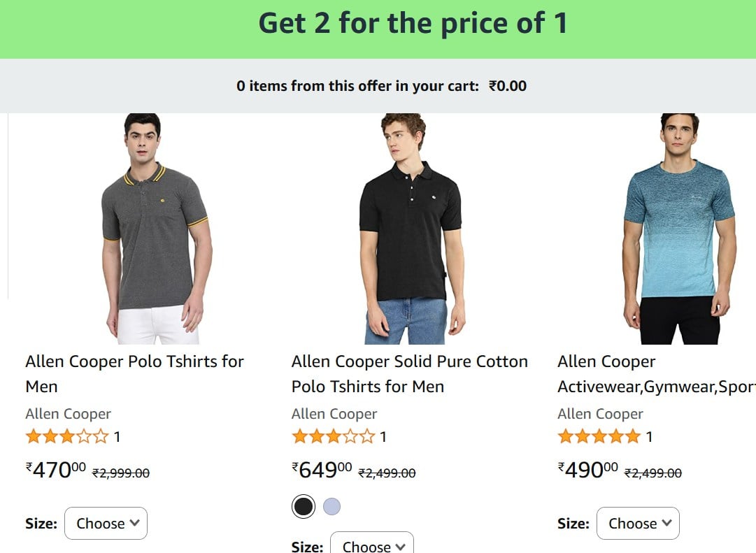The height and width of the screenshot is (553, 756).
Task: Click star rating of the grey polo
Action: (67, 436)
